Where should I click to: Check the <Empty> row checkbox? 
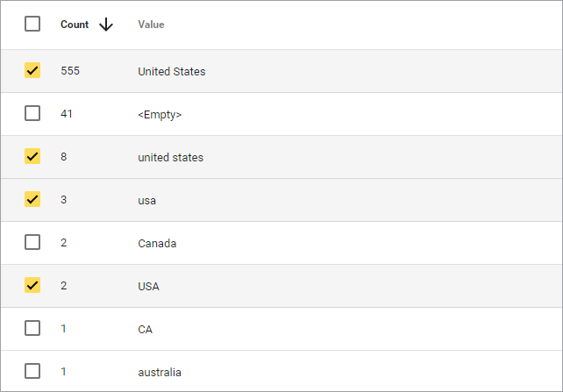point(32,114)
